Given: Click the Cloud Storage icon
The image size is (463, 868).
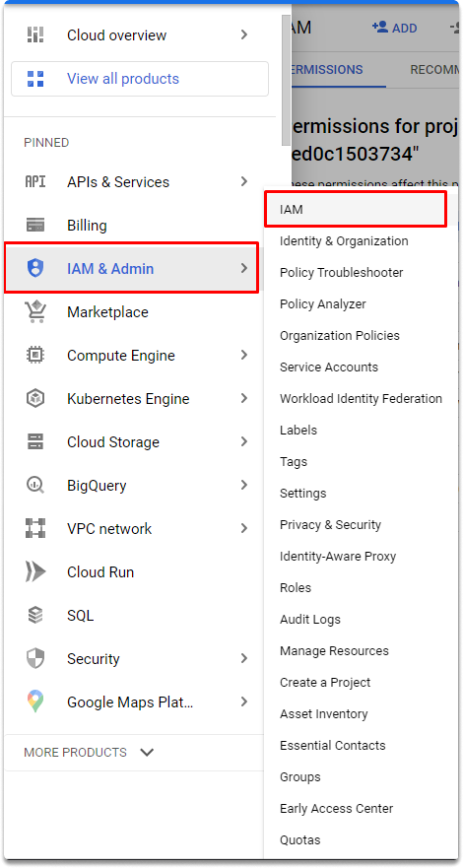Looking at the screenshot, I should 35,441.
